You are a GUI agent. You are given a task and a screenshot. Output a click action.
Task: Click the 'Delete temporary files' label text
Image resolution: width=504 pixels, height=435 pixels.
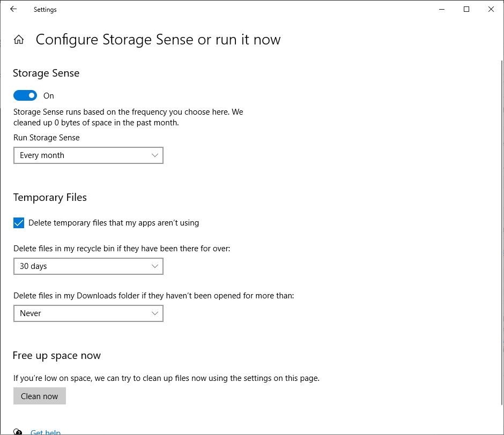[114, 223]
